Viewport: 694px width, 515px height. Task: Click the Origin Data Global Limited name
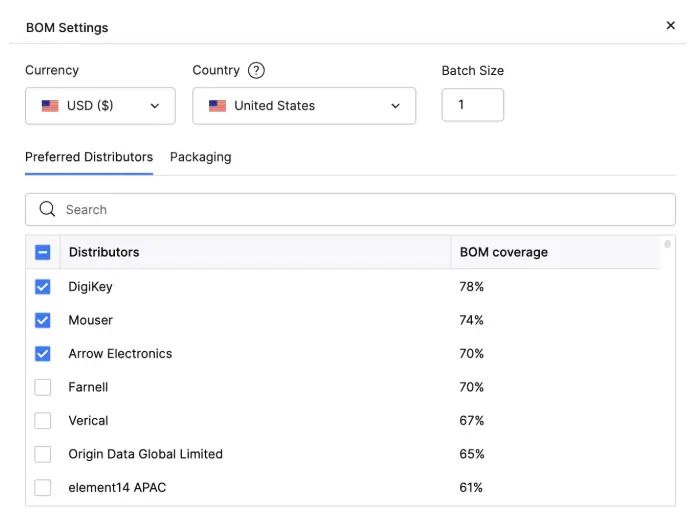point(145,454)
